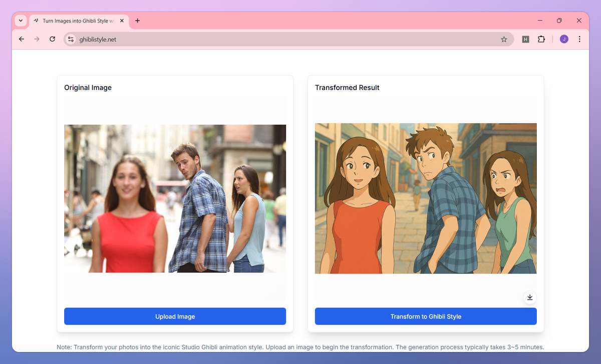601x364 pixels.
Task: Reload the ghiblistyle.net page
Action: pos(52,39)
